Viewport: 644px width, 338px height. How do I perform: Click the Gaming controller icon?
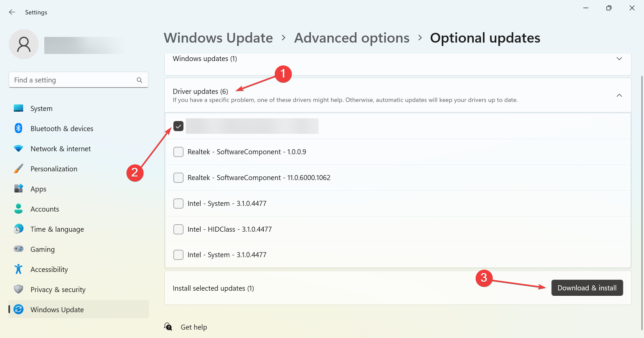click(18, 249)
